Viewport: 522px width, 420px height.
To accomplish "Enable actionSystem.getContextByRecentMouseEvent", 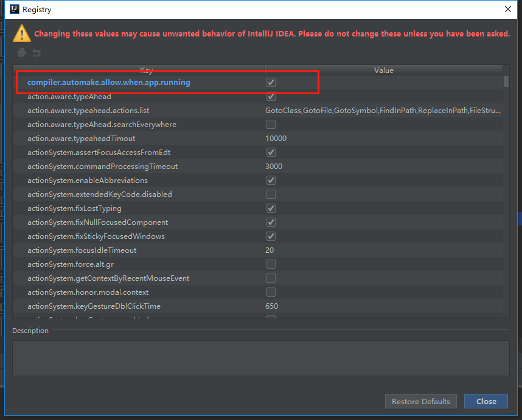I will point(271,278).
